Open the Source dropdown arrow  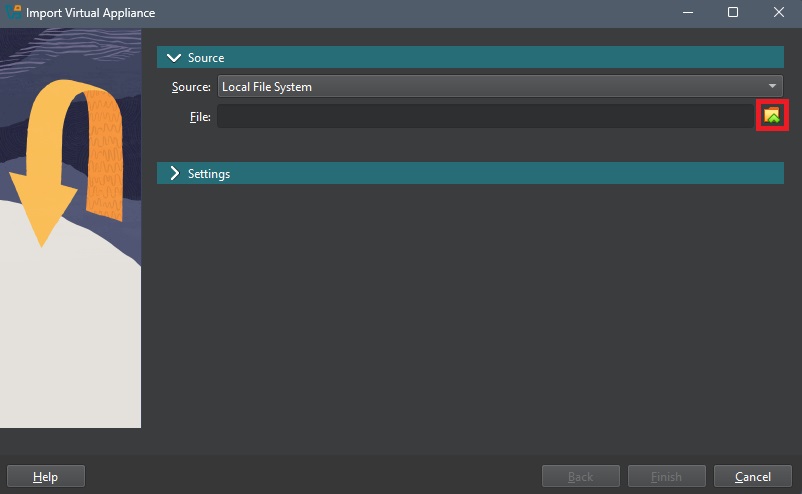[773, 87]
